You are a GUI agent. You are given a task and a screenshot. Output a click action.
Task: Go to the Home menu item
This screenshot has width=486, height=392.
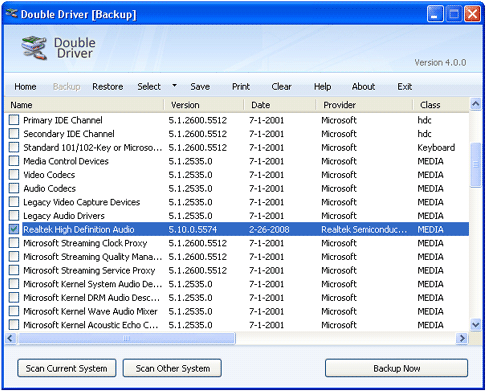25,87
